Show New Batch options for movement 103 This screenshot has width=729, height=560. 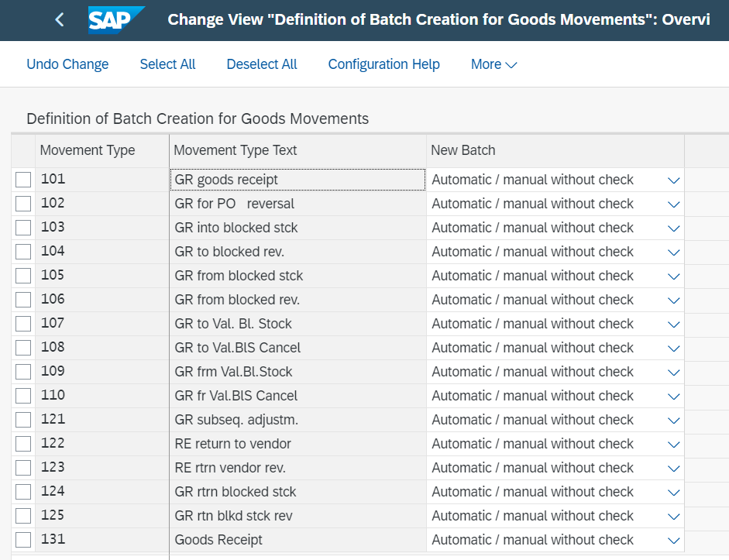coord(674,228)
